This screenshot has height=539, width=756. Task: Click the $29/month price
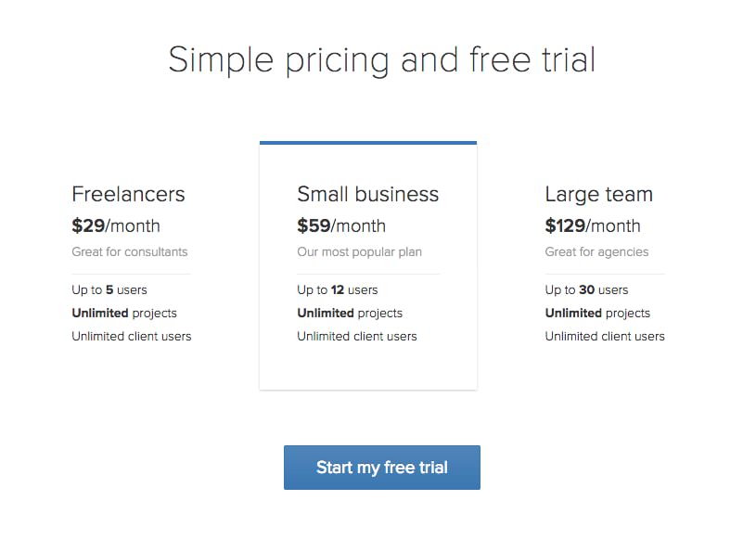point(116,225)
